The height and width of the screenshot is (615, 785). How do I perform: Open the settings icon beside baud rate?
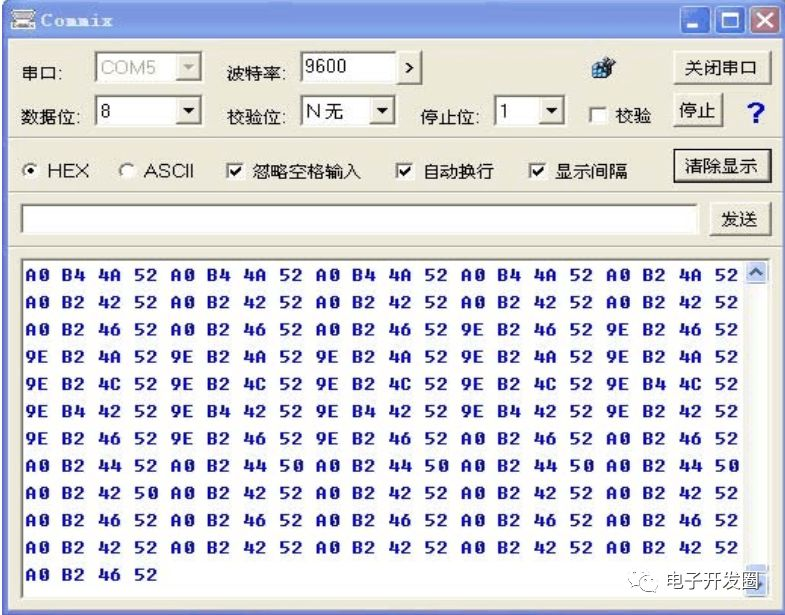(x=603, y=68)
